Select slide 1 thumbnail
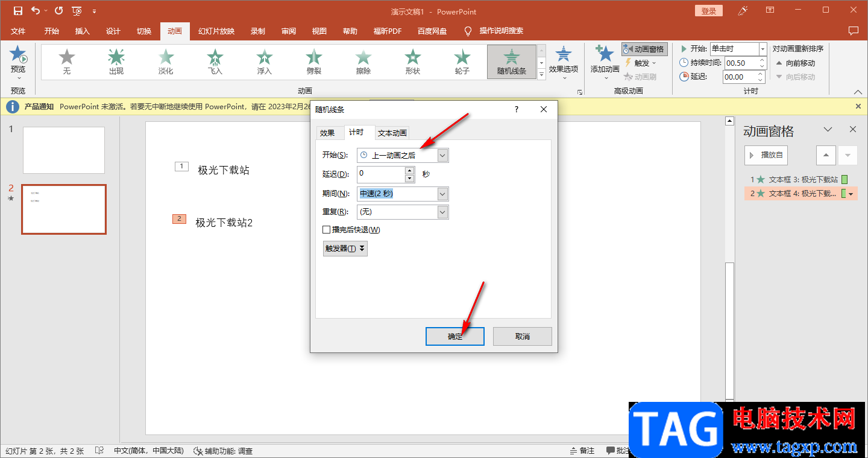 64,150
